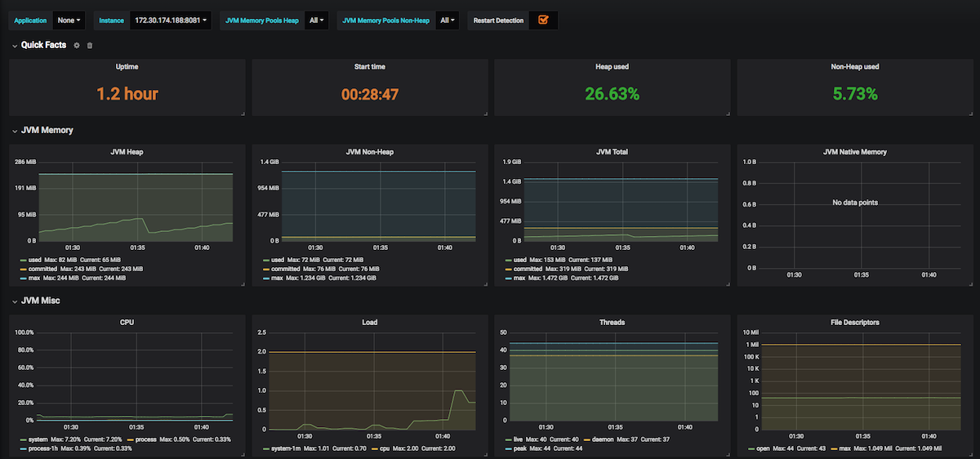Screen dimensions: 980x459
Task: Click the JVM Misc row title
Action: [x=40, y=301]
